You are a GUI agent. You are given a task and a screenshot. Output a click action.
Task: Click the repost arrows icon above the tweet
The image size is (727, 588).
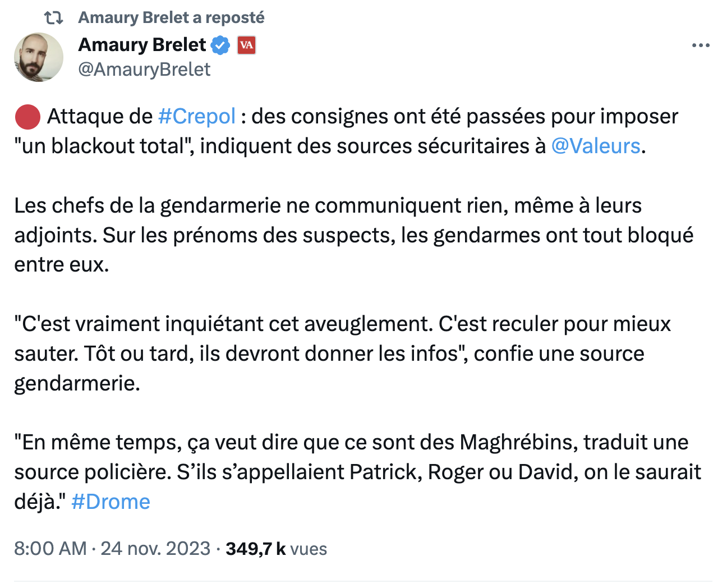point(53,18)
